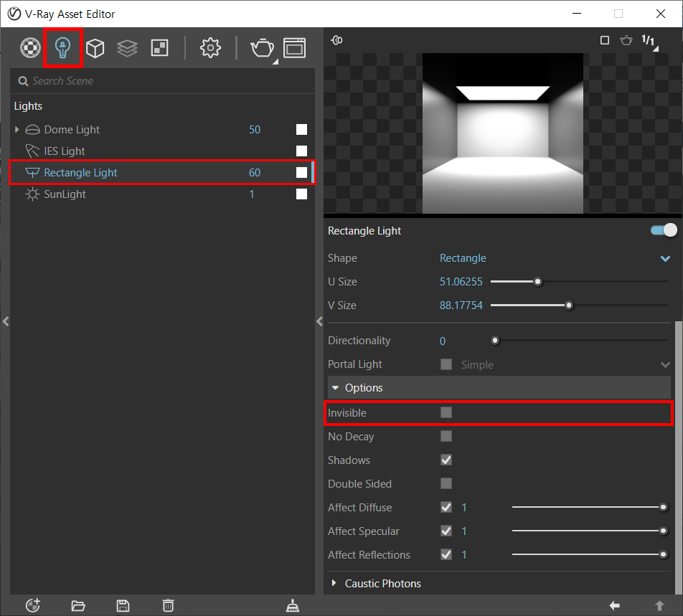Click the IES Light type icon
Image resolution: width=683 pixels, height=616 pixels.
(x=32, y=151)
